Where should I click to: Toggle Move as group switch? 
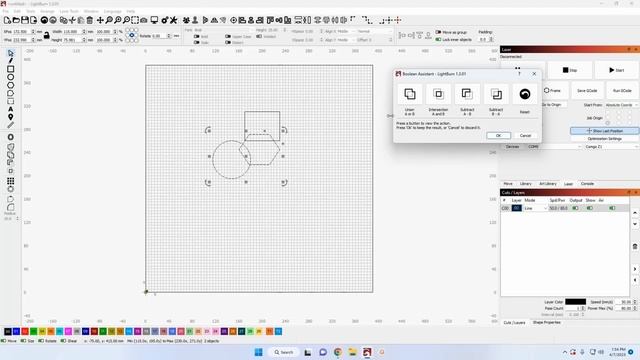point(438,32)
